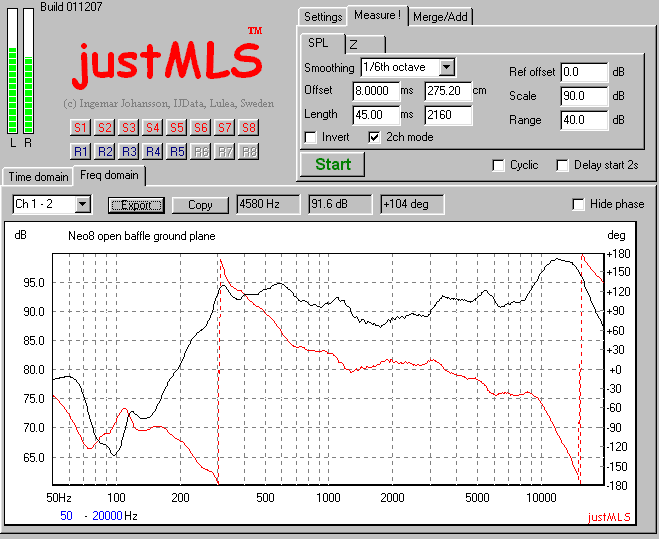Enable Cyclic measurement
This screenshot has height=539, width=659.
tap(498, 165)
